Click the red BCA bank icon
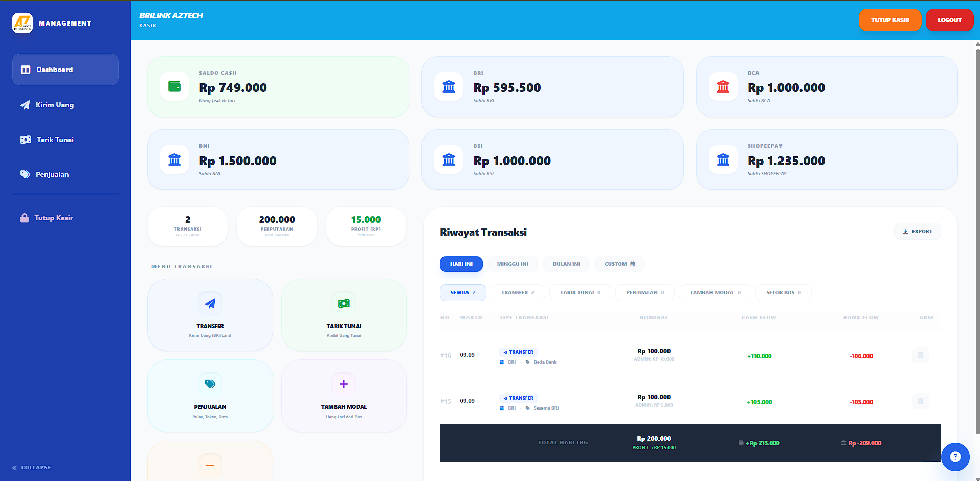The image size is (980, 481). pyautogui.click(x=723, y=86)
